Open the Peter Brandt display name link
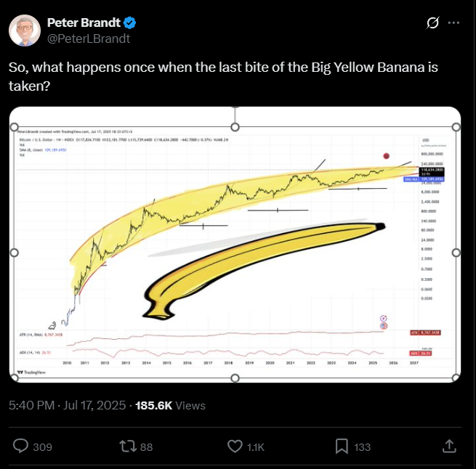This screenshot has width=476, height=469. pyautogui.click(x=84, y=23)
